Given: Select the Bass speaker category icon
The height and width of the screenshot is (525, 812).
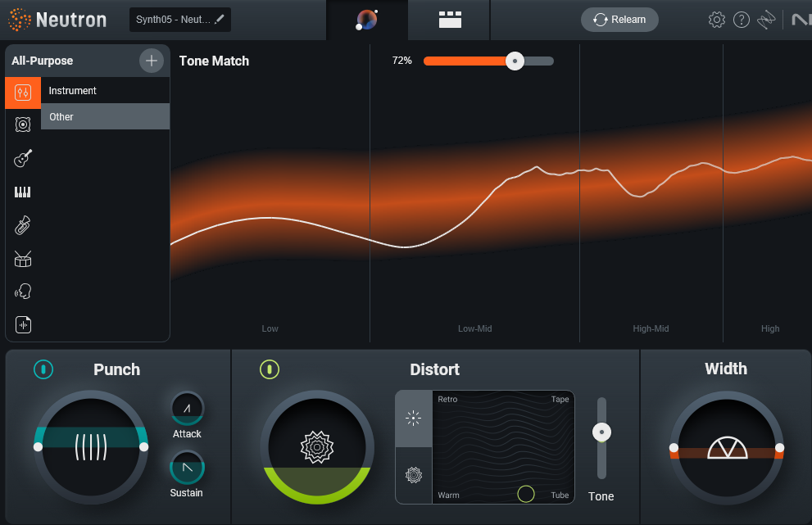Looking at the screenshot, I should [23, 124].
